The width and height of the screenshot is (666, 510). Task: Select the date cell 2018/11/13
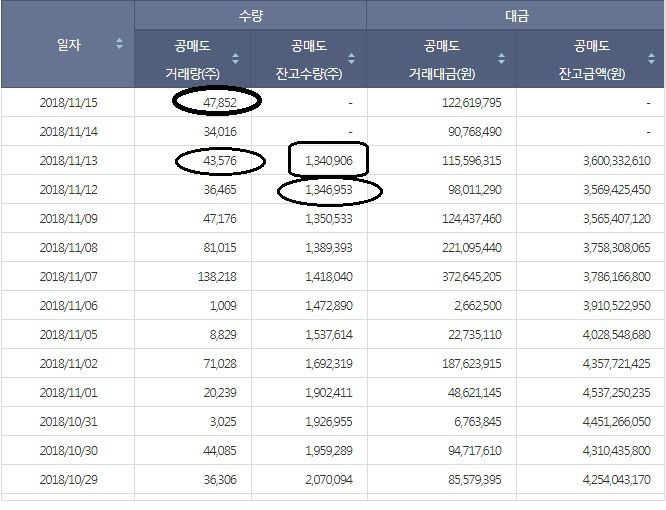(x=68, y=161)
